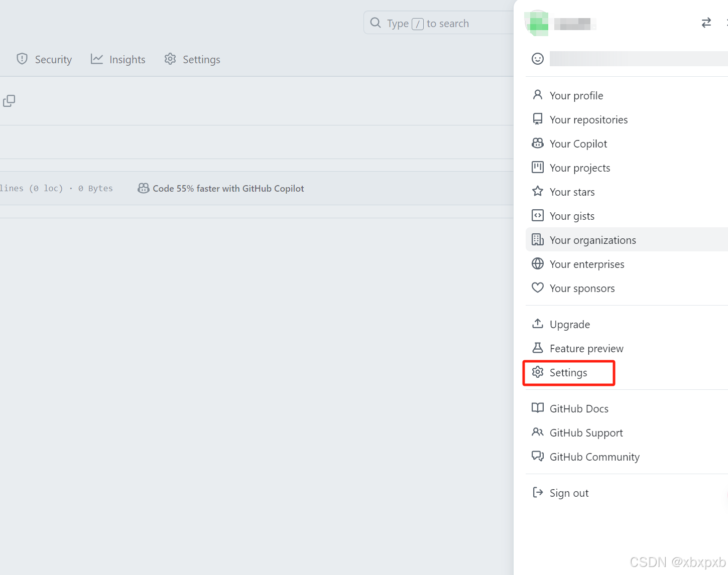Open Your projects
The height and width of the screenshot is (575, 728).
tap(627, 168)
